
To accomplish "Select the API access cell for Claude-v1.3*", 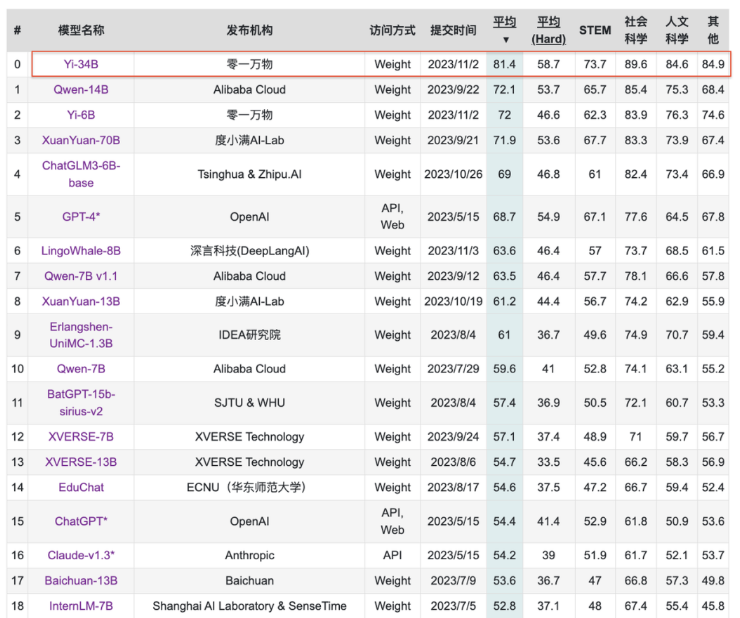I will point(392,555).
